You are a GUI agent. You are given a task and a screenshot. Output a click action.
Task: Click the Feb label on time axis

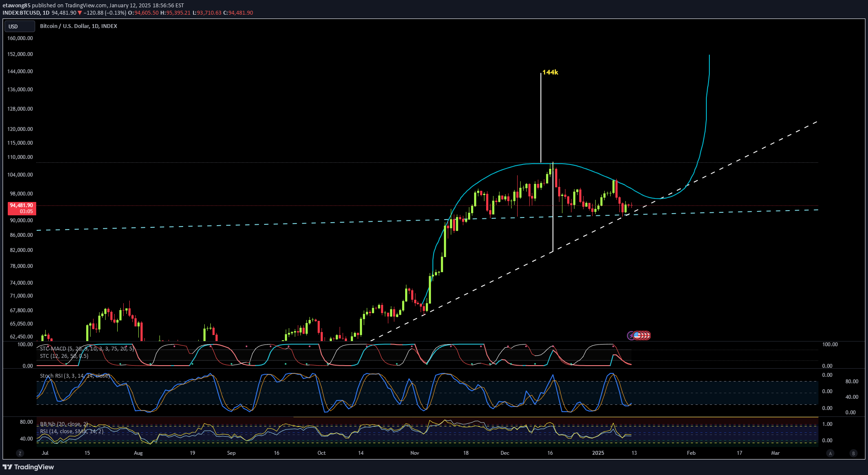point(691,453)
